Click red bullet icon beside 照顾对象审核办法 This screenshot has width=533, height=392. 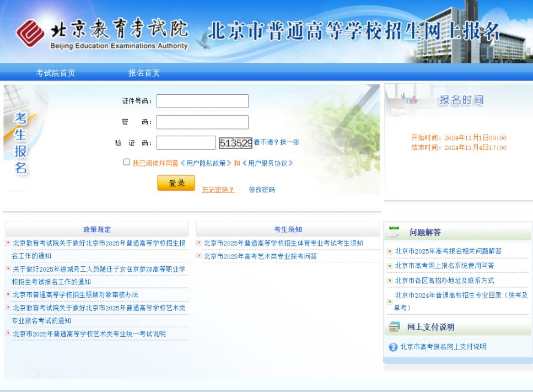coord(8,294)
